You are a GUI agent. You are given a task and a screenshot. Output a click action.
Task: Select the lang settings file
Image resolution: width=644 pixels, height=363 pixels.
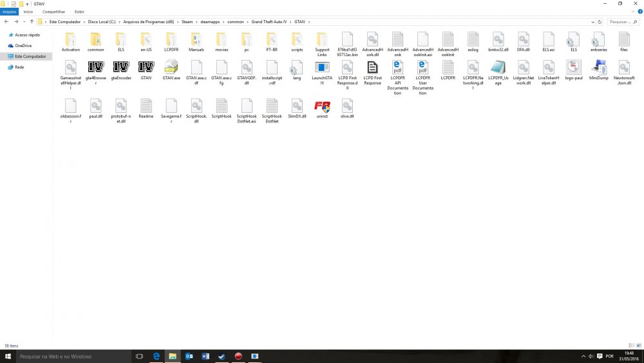coord(297,70)
